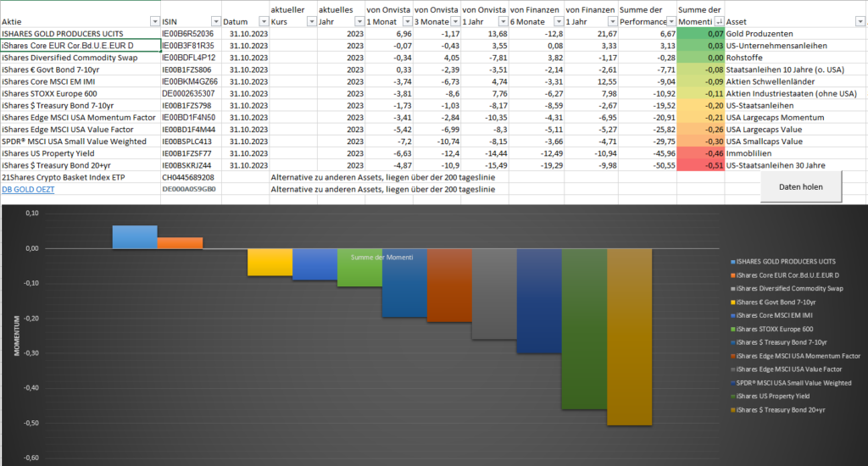
Task: Open the ISIN column filter dropdown
Action: point(216,21)
